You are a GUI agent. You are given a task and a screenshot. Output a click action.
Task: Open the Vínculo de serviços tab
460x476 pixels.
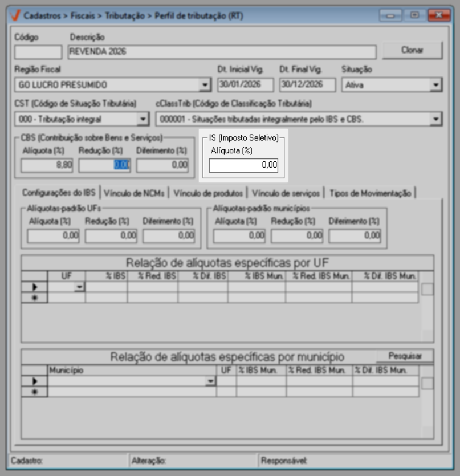(286, 193)
